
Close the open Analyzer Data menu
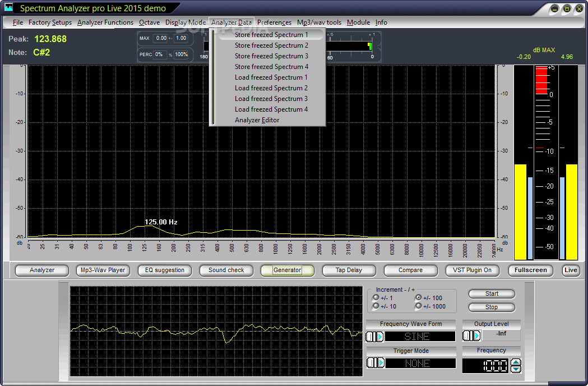click(x=232, y=22)
